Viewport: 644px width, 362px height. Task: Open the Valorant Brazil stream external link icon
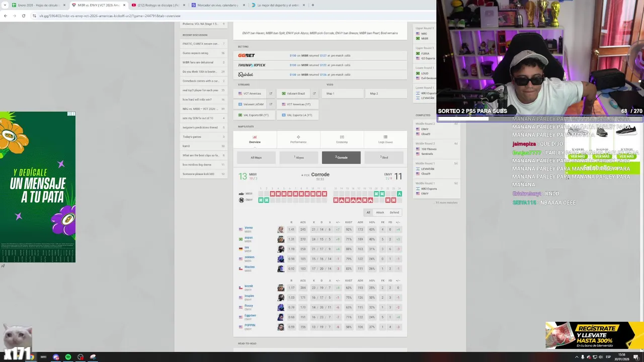pos(314,94)
